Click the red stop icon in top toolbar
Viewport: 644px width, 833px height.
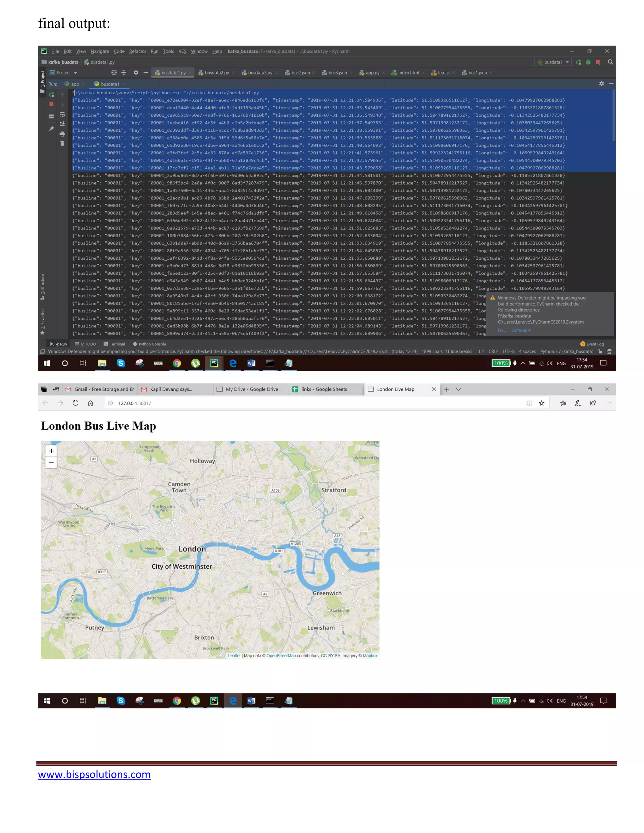click(x=598, y=62)
